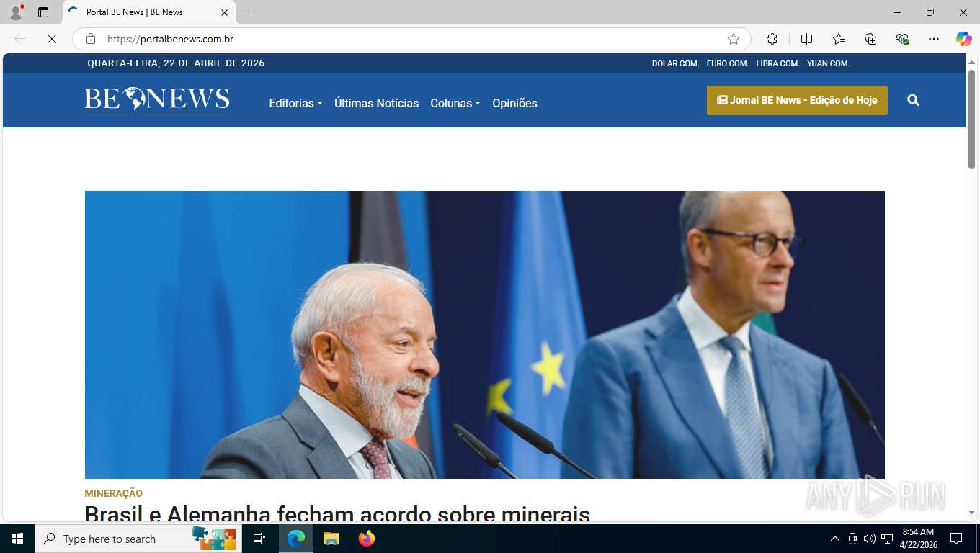Open the browser profile icon
The image size is (980, 553).
coord(16,12)
